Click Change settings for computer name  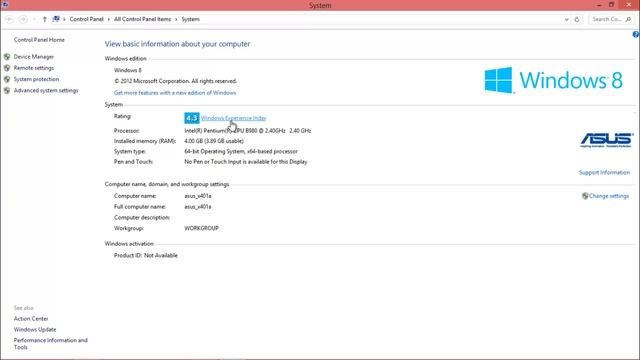tap(609, 196)
